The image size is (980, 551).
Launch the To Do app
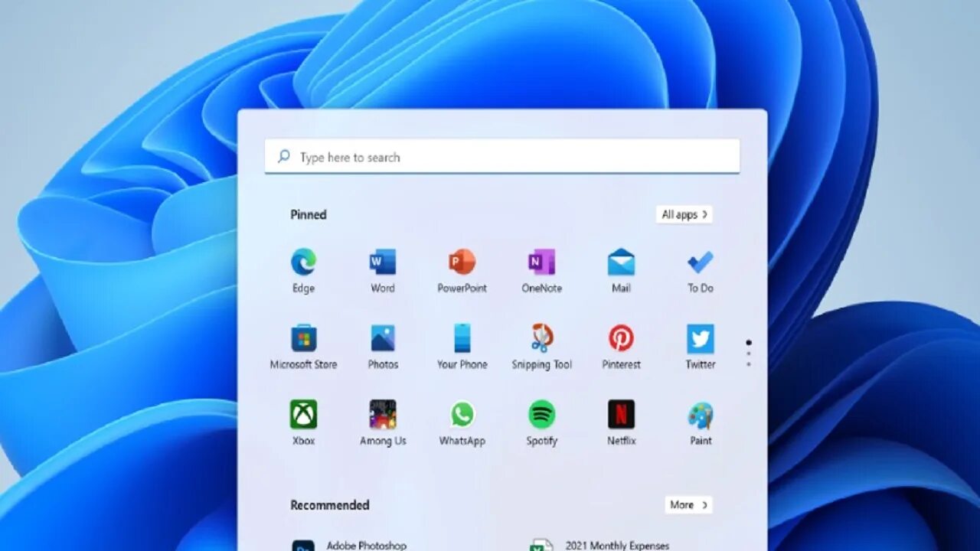(x=701, y=263)
